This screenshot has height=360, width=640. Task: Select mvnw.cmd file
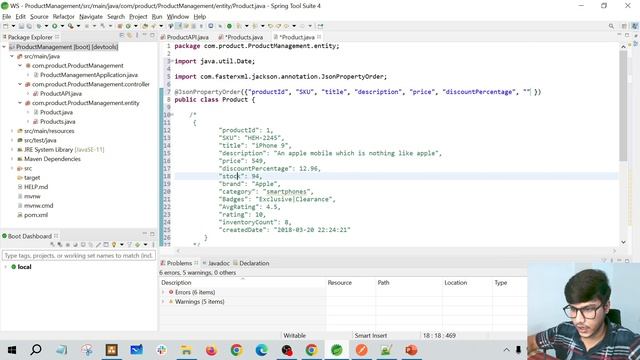38,206
